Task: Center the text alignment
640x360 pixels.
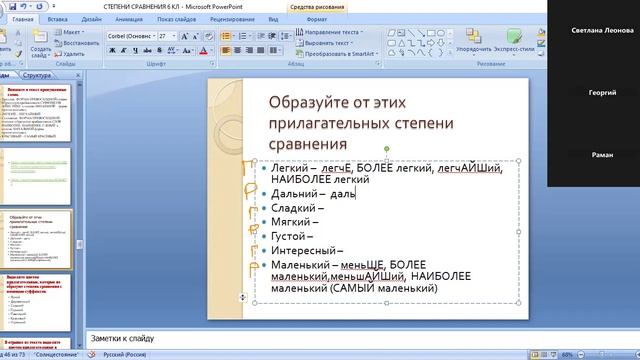Action: point(237,51)
